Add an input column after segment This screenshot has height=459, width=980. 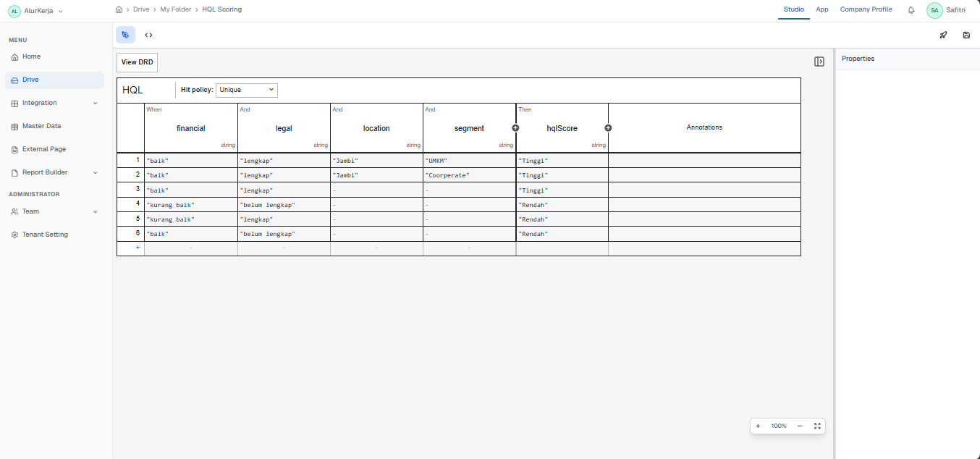pyautogui.click(x=515, y=127)
